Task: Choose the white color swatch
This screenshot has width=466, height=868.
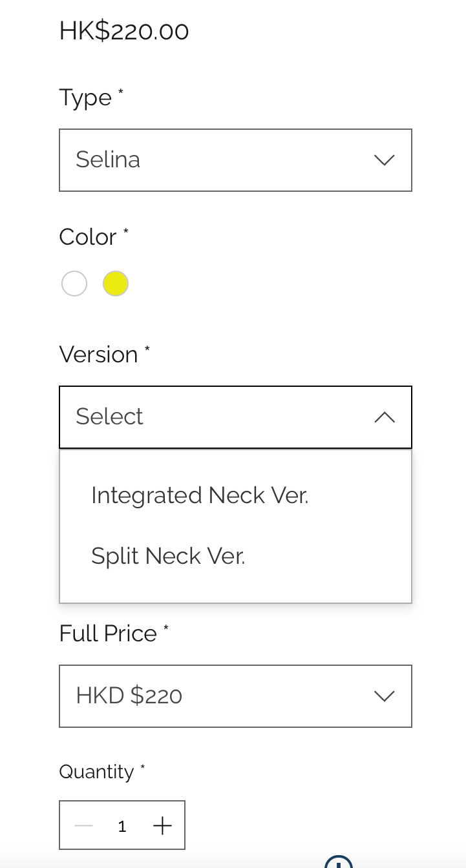Action: point(74,284)
